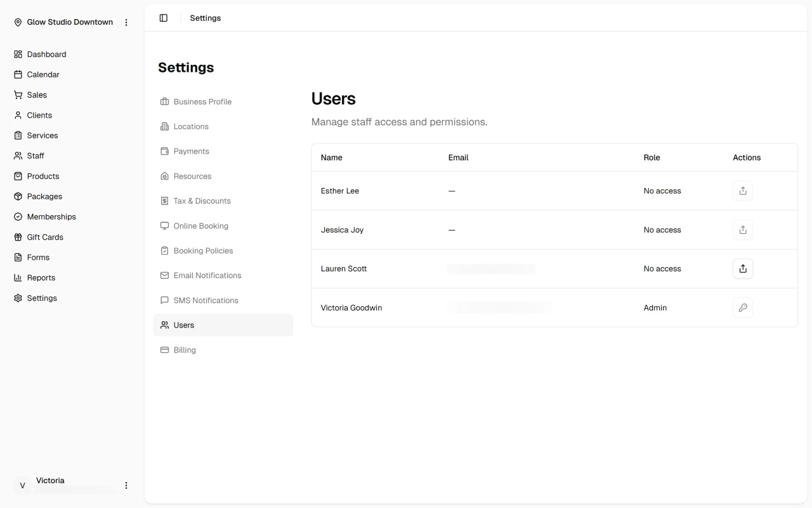Click the SMS Notifications chat bubble icon
The width and height of the screenshot is (812, 508).
(164, 300)
